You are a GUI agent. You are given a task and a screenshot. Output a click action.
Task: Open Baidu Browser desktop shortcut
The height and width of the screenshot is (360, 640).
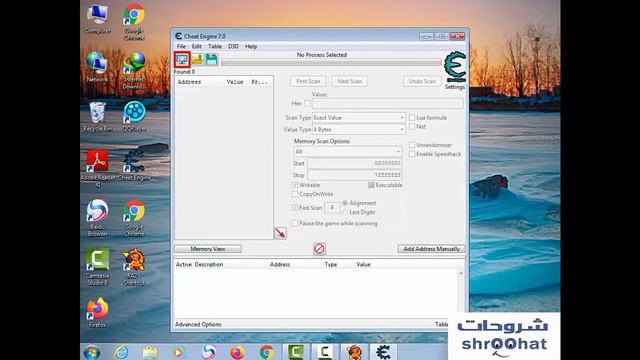pos(98,218)
